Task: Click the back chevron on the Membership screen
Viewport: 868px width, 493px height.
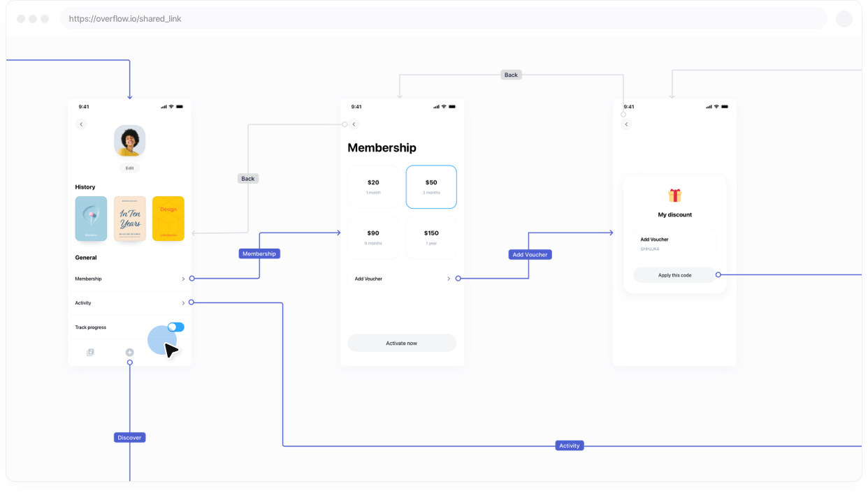Action: (354, 124)
